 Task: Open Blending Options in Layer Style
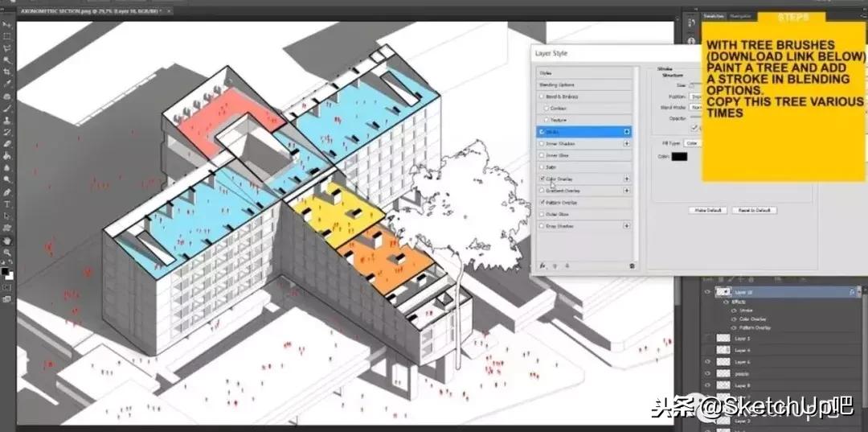click(x=584, y=84)
